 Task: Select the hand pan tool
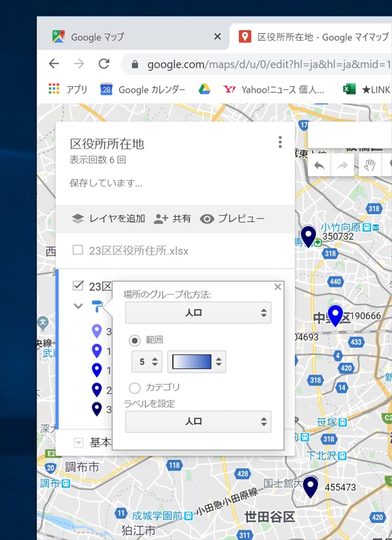pyautogui.click(x=370, y=166)
